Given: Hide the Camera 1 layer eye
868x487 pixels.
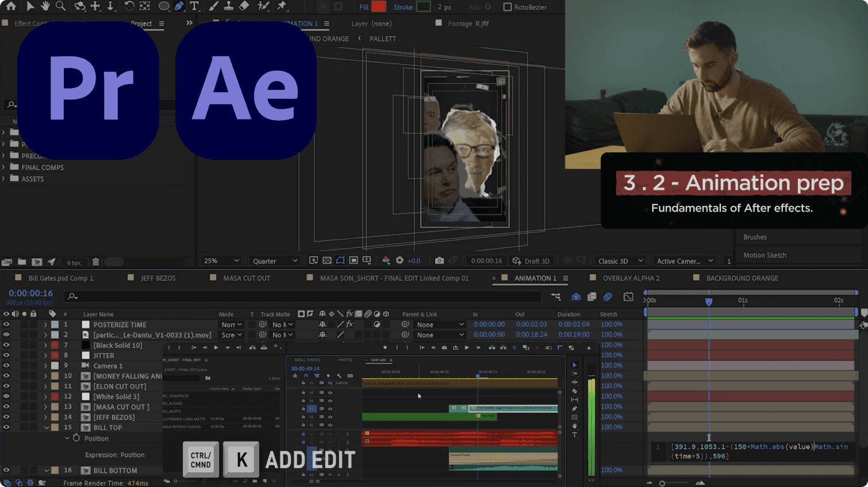Looking at the screenshot, I should (6, 366).
